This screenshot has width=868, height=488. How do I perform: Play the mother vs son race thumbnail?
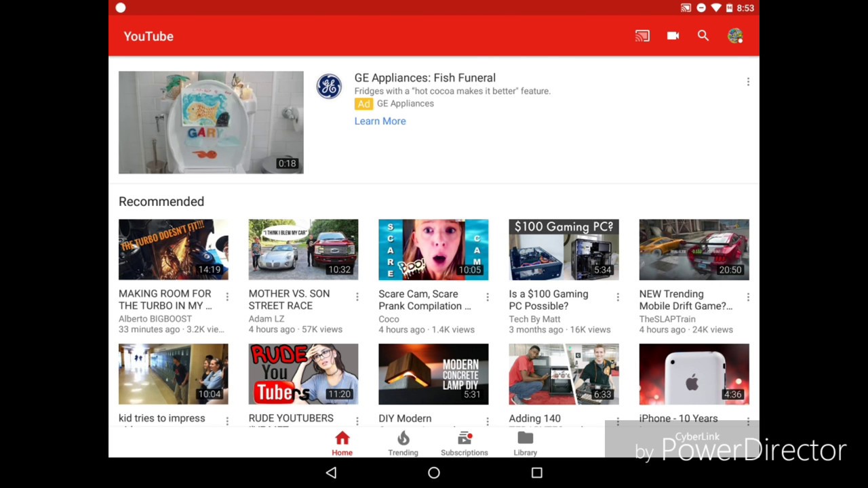(303, 249)
